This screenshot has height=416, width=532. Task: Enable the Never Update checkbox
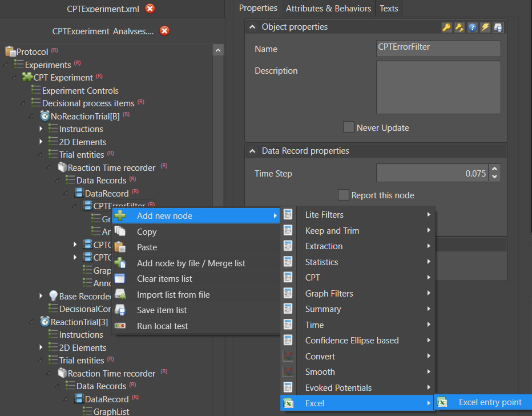pos(348,127)
